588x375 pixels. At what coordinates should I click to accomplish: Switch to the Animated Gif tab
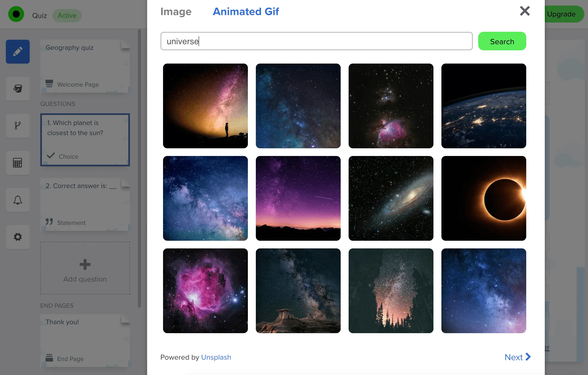tap(246, 11)
